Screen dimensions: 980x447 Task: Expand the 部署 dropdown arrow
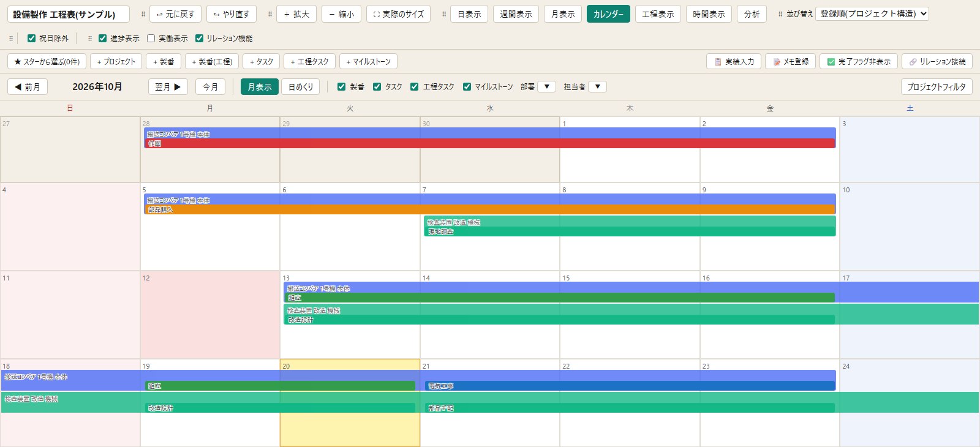546,87
